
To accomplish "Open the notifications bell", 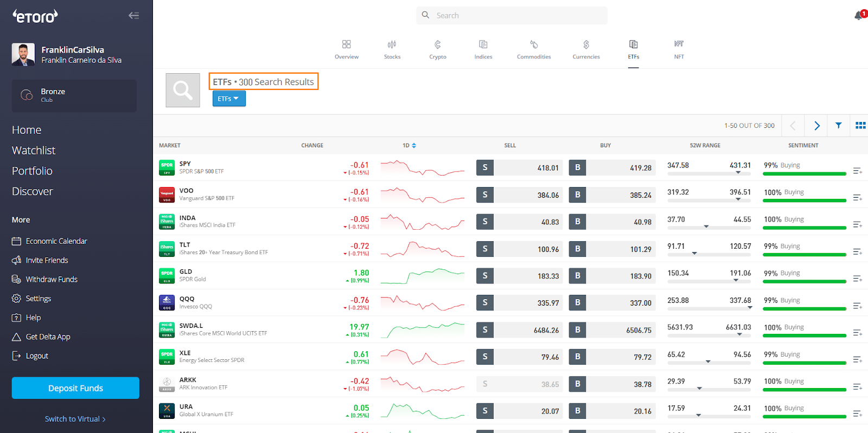I will (x=859, y=16).
